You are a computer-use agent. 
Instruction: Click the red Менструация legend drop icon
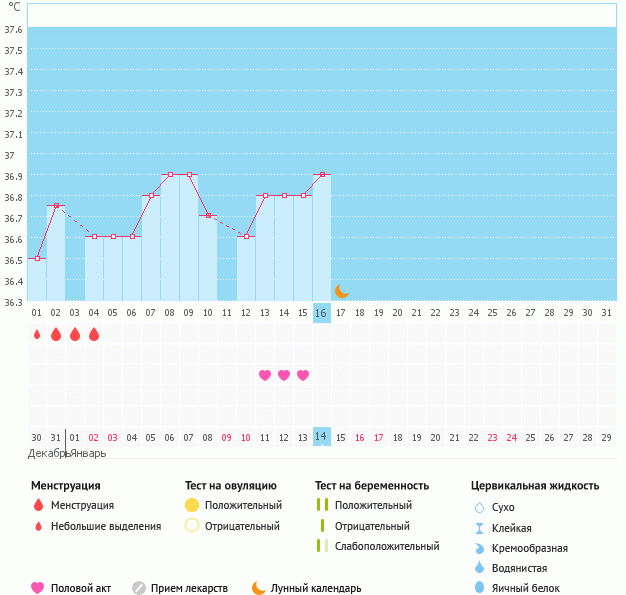tap(38, 506)
